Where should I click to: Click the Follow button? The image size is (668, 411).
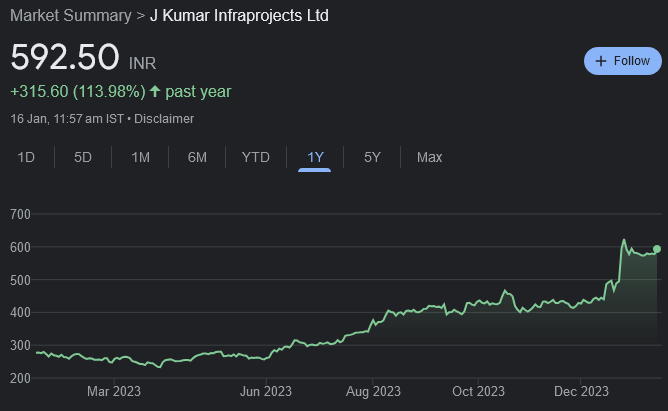tap(622, 61)
